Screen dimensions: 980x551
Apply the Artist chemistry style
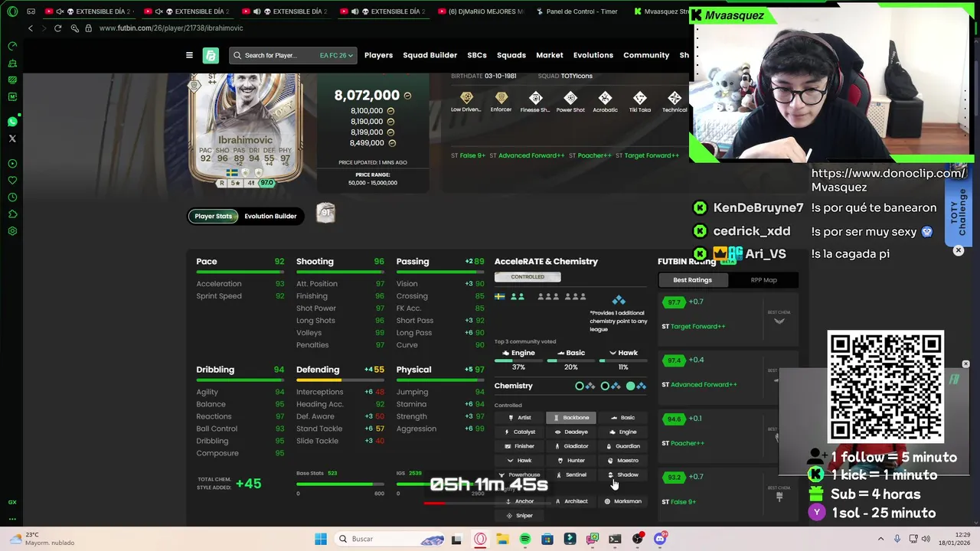(519, 418)
